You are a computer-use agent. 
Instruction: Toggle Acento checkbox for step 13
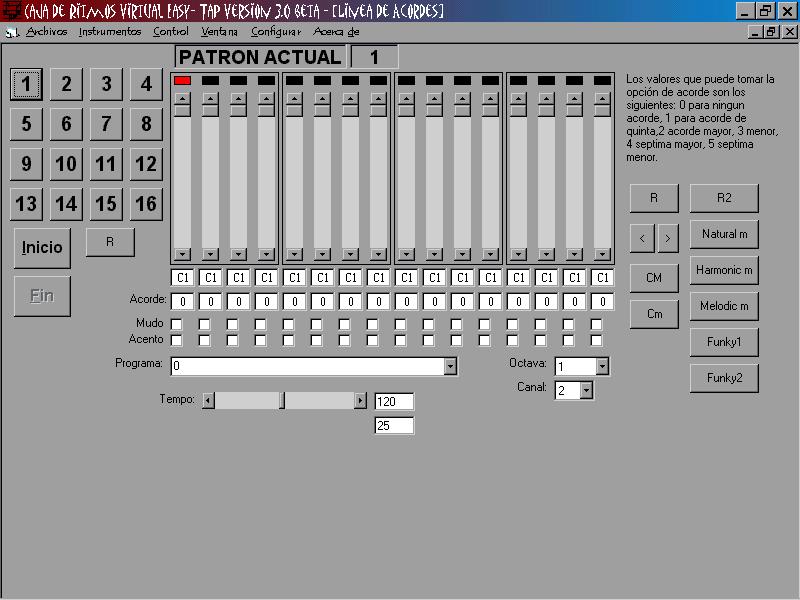(x=512, y=340)
